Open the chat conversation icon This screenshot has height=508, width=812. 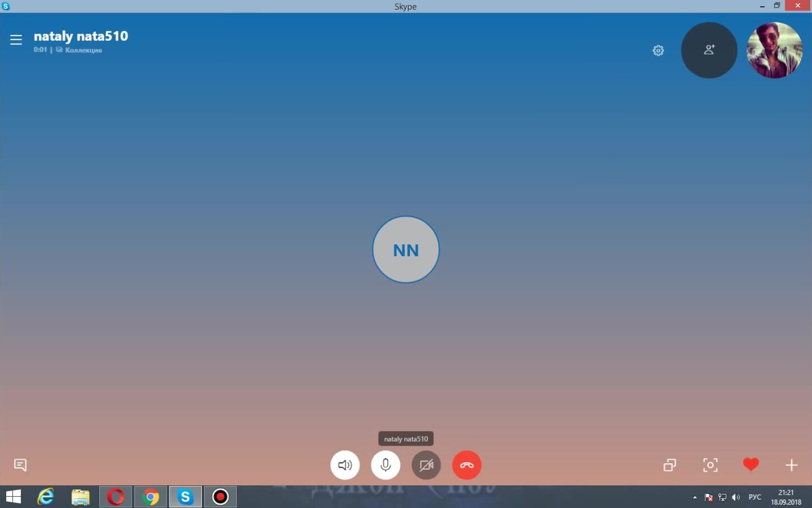[20, 465]
